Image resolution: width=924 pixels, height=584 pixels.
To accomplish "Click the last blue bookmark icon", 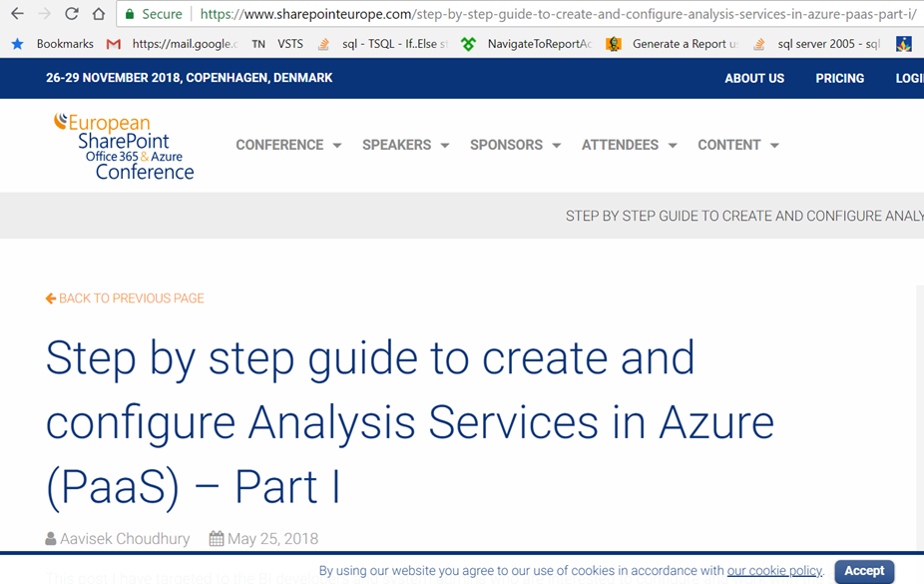I will (x=904, y=44).
